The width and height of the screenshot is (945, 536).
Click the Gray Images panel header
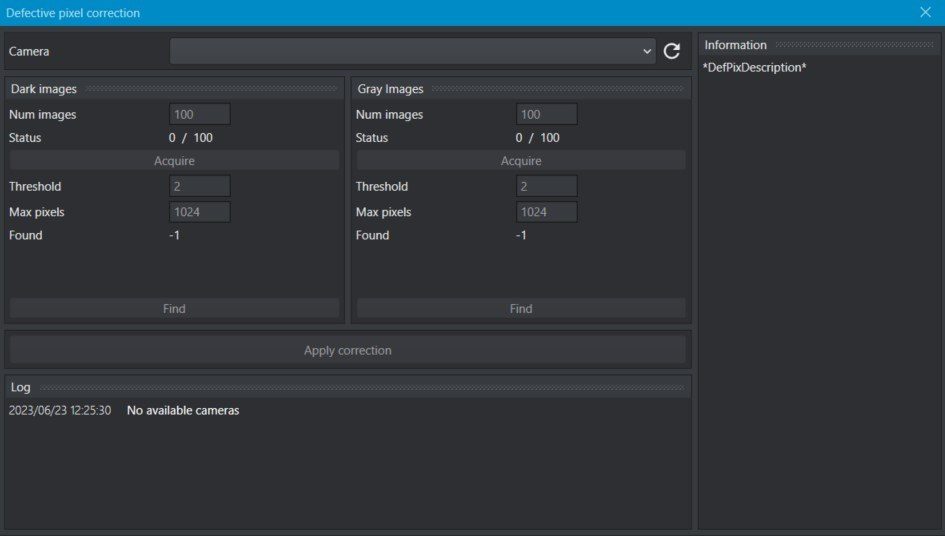(390, 89)
